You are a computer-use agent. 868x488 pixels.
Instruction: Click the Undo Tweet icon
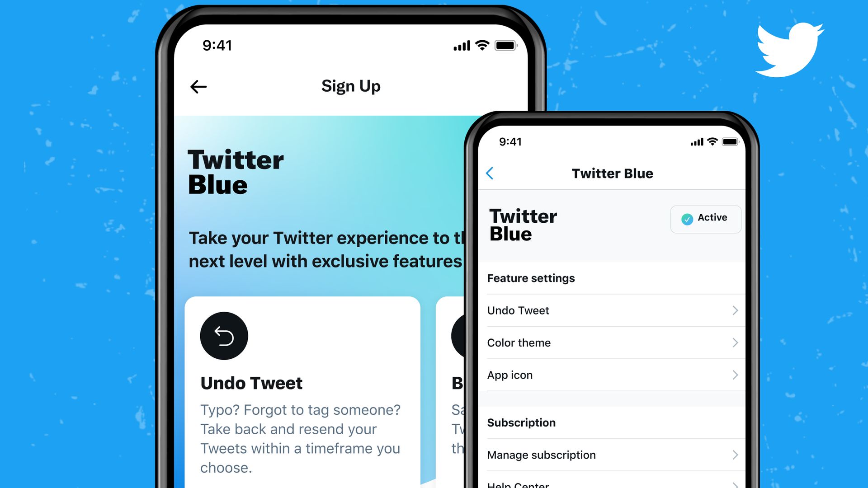pos(224,335)
